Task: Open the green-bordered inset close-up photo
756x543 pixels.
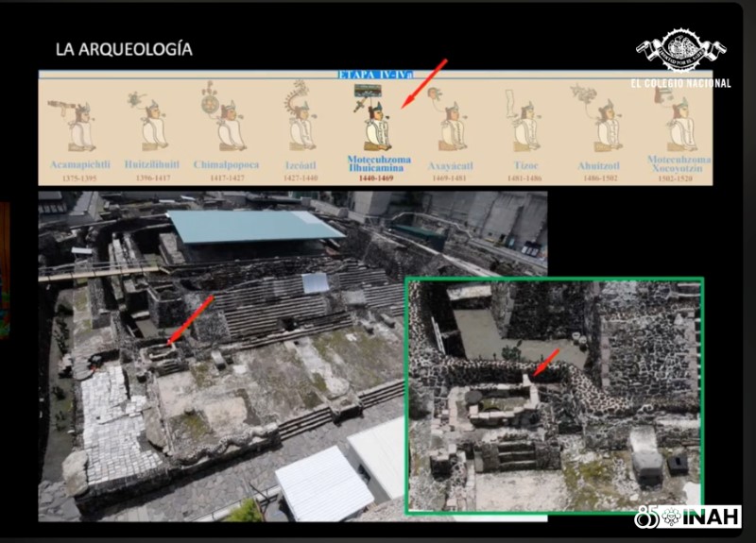Action: [554, 397]
